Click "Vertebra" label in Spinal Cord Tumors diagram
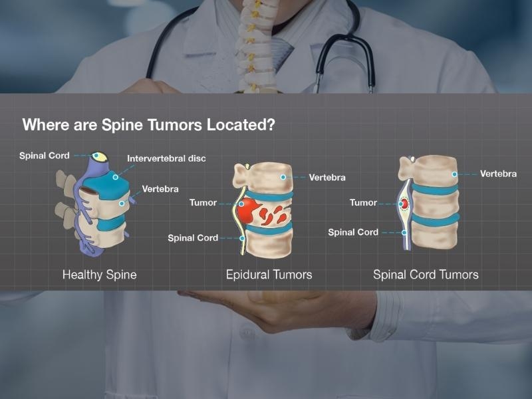Image resolution: width=532 pixels, height=399 pixels. [x=498, y=174]
